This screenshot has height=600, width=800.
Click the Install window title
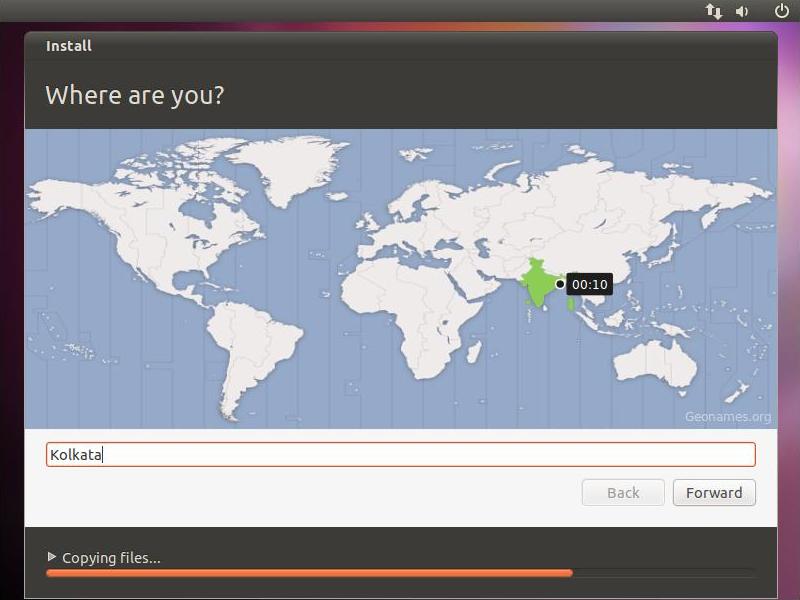[69, 46]
